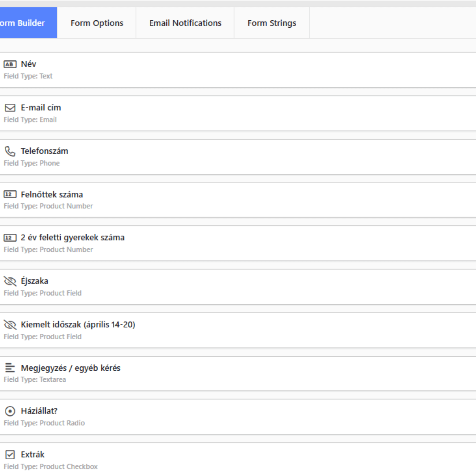Click the number icon beside Felnőttek száma
The image size is (476, 476).
coord(10,195)
